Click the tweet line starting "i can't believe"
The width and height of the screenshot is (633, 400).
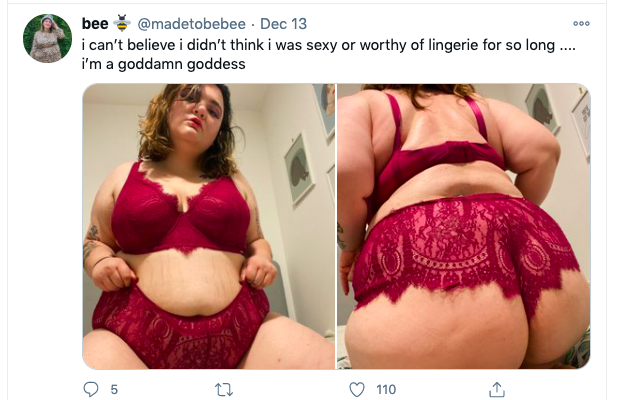coord(328,45)
